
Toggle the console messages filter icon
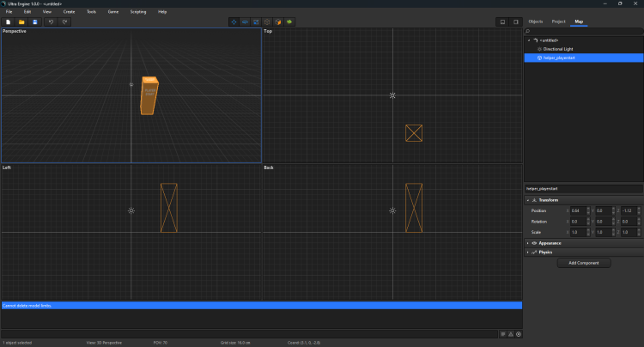pyautogui.click(x=502, y=333)
